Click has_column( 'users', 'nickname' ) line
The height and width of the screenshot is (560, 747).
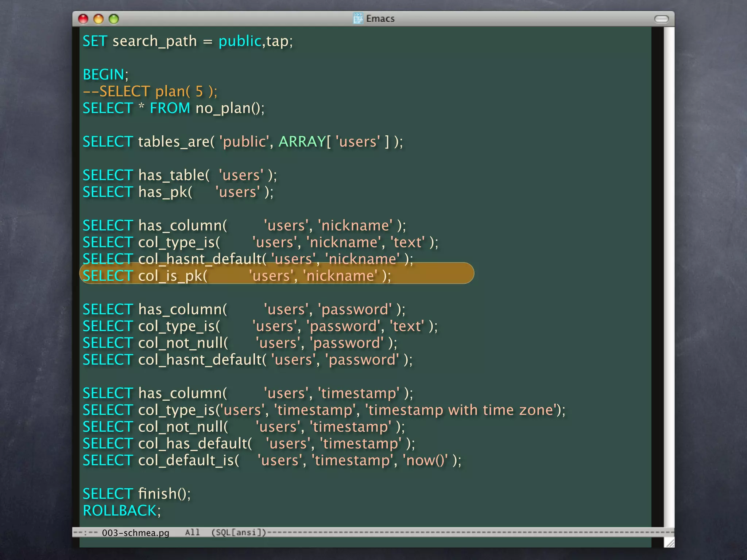(244, 226)
